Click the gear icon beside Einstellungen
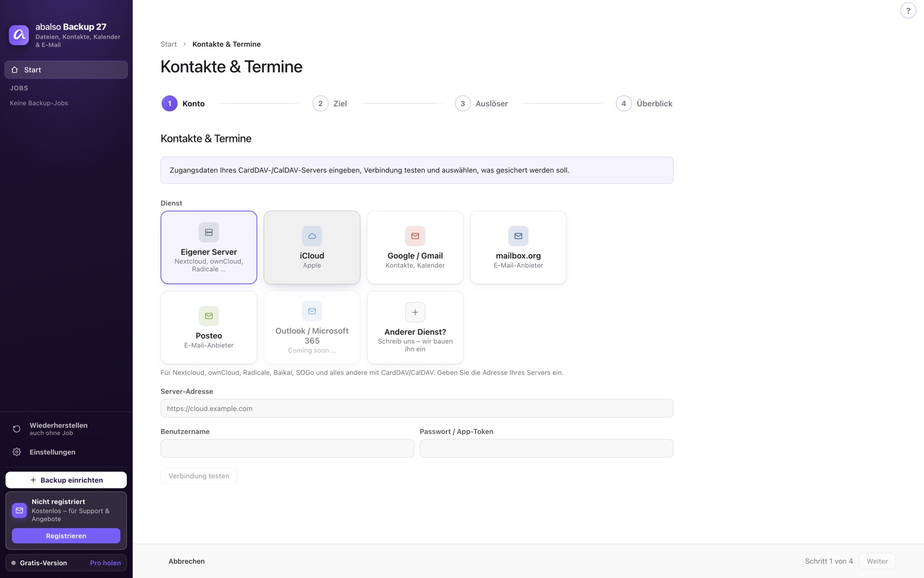Screen dimensions: 924x578 click(x=17, y=452)
